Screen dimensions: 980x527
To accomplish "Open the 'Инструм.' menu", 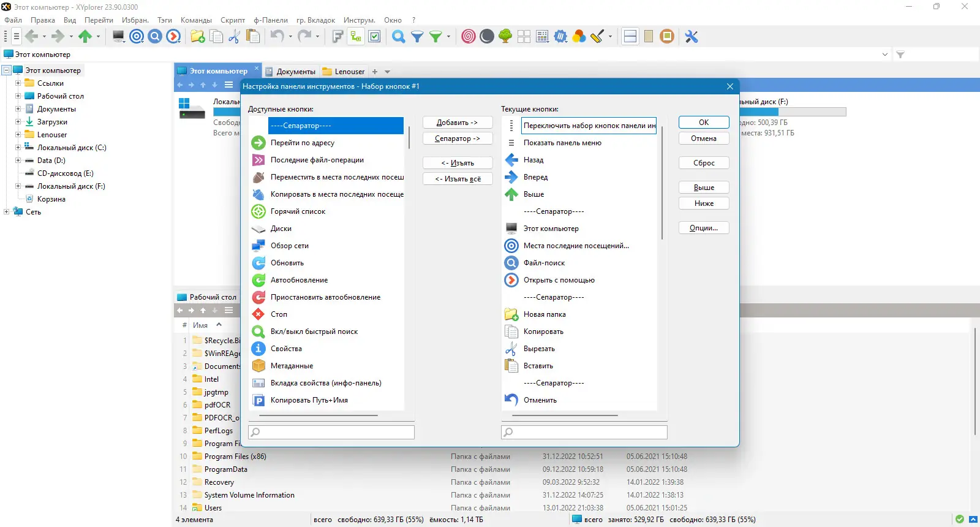I will 360,20.
